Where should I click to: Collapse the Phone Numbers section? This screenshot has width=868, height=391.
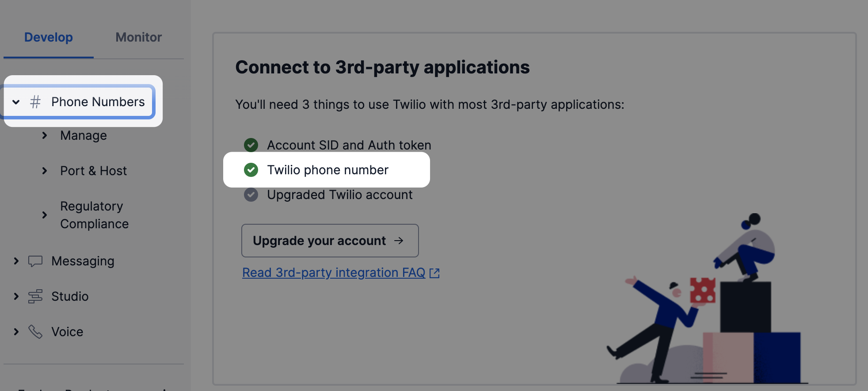coord(16,102)
